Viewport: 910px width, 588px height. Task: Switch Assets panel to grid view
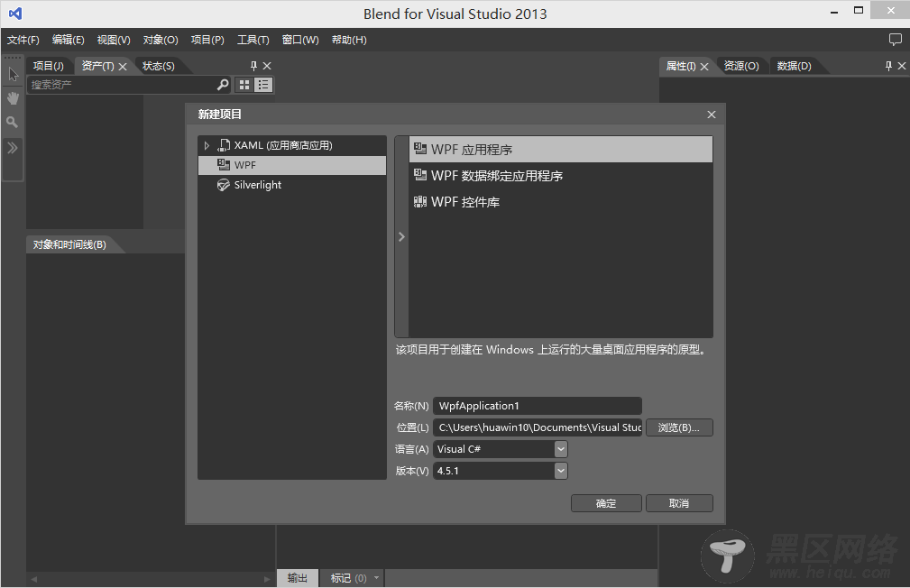coord(244,85)
